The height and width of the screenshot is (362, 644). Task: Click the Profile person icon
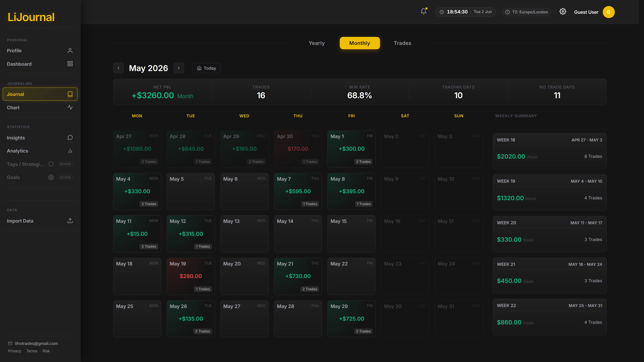(x=70, y=51)
